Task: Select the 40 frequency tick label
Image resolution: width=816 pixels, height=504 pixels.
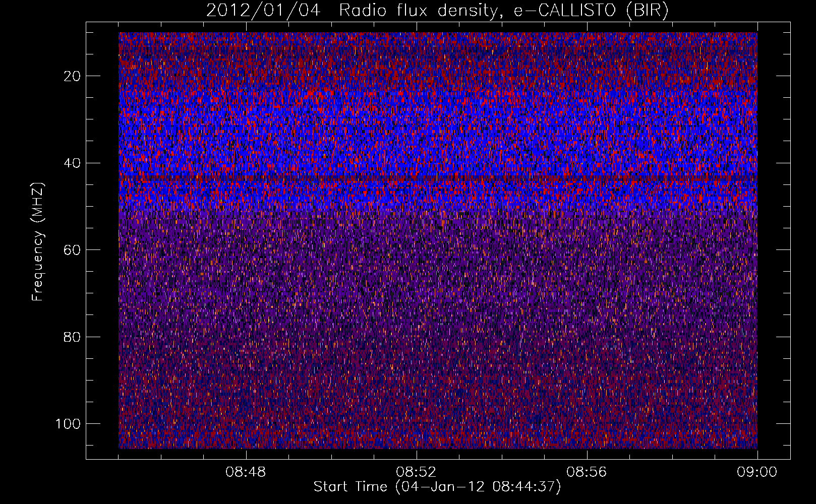Action: click(73, 163)
